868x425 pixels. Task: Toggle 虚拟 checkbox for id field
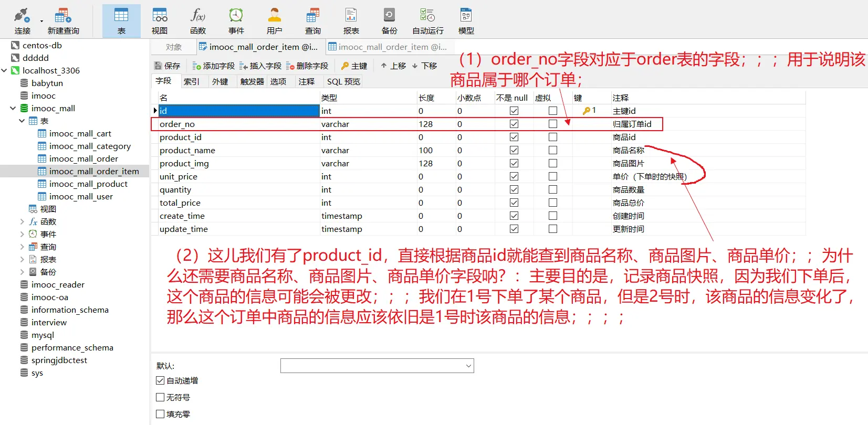[553, 111]
